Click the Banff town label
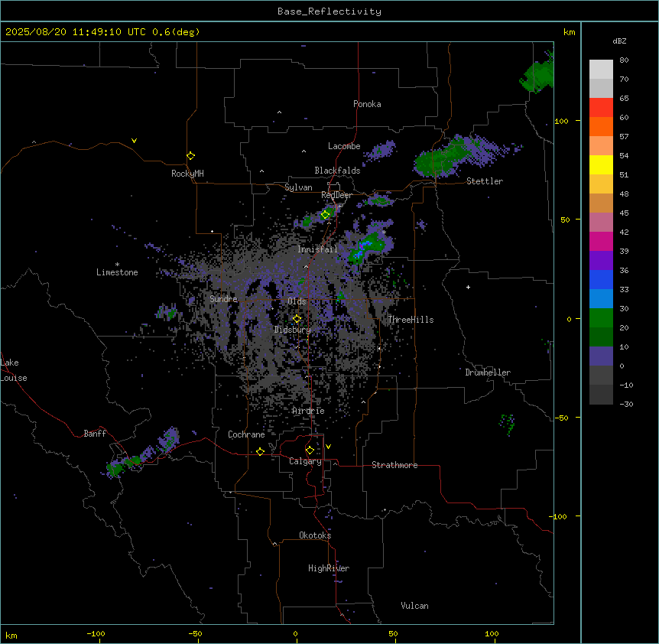The height and width of the screenshot is (644, 659). [x=95, y=434]
